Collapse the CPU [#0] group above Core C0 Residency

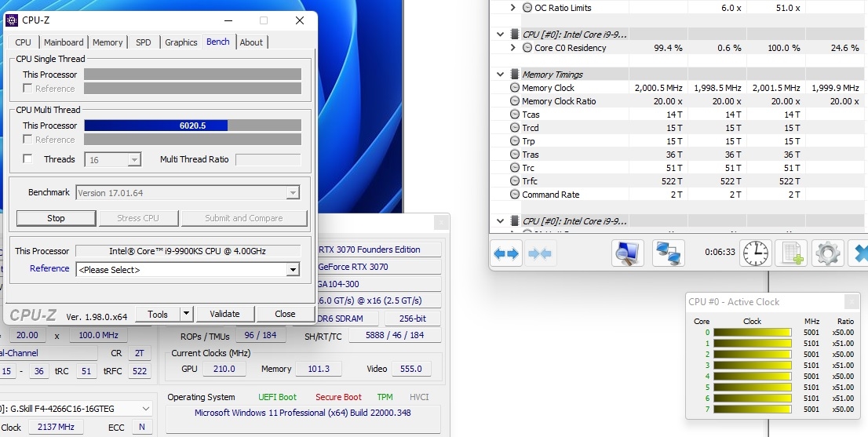pyautogui.click(x=500, y=35)
